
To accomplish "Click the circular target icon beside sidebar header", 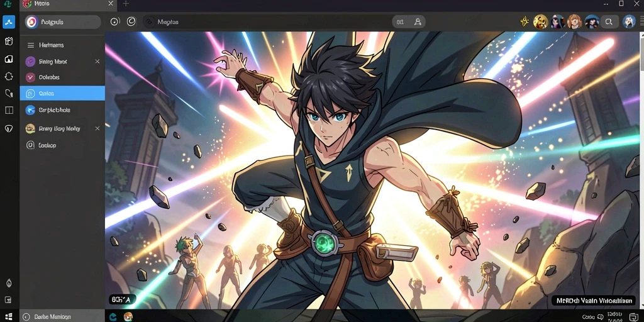I will click(115, 22).
